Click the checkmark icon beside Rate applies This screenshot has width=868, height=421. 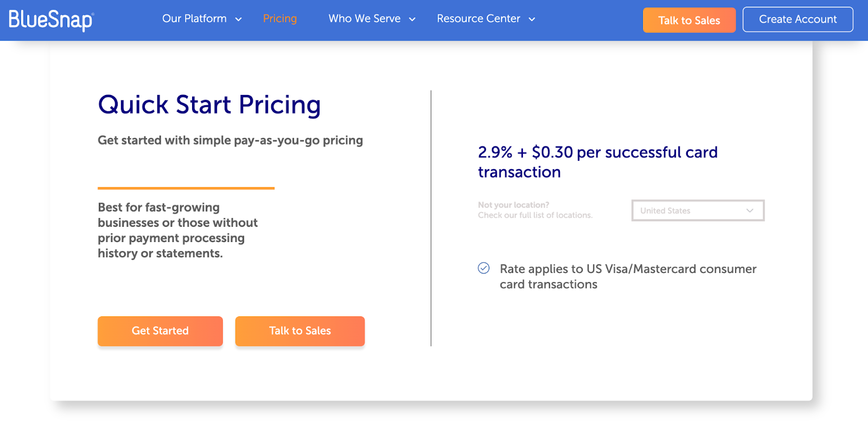click(483, 268)
